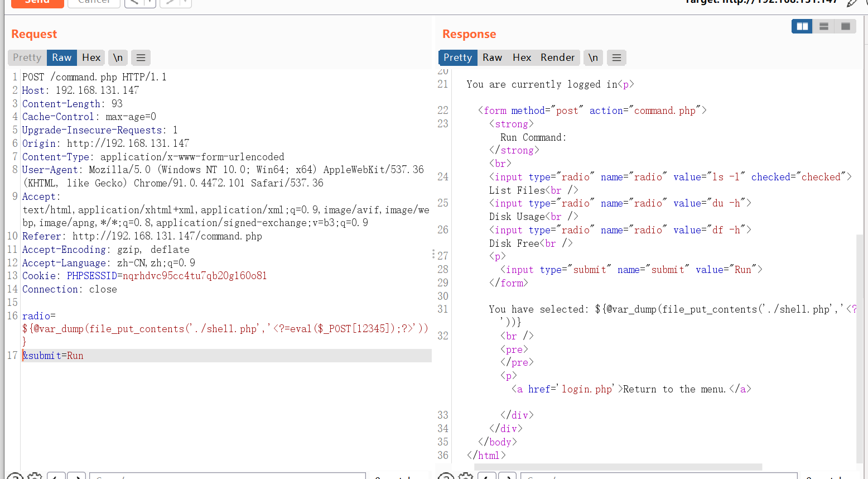Open Response panel hamburger options menu
Screen dimensions: 868x479
point(616,58)
